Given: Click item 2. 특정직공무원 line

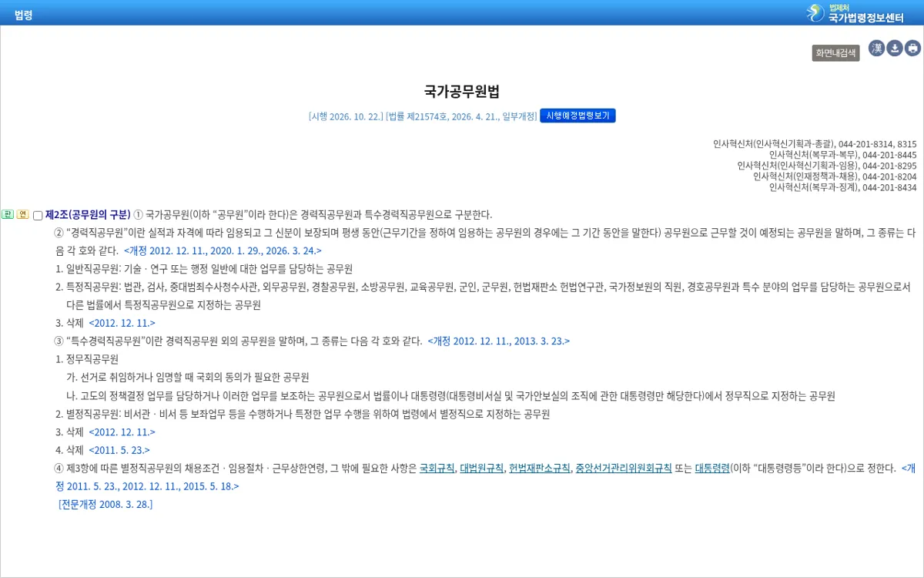Looking at the screenshot, I should (483, 296).
